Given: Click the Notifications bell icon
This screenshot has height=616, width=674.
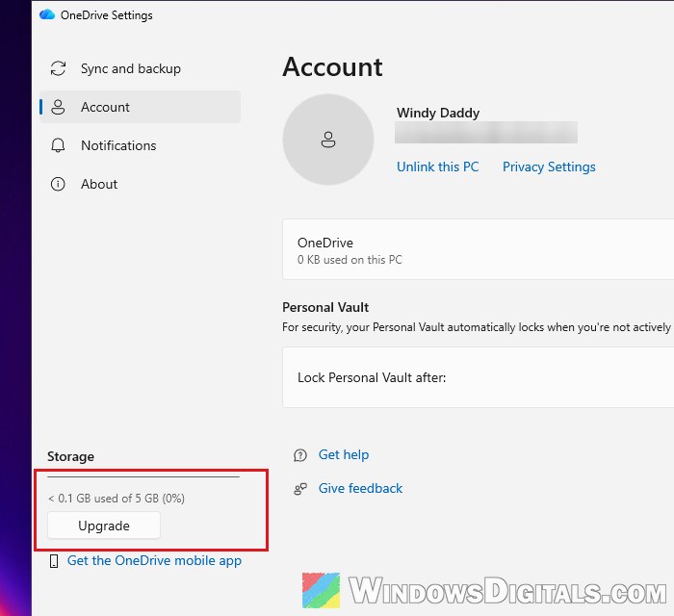Looking at the screenshot, I should coord(58,145).
